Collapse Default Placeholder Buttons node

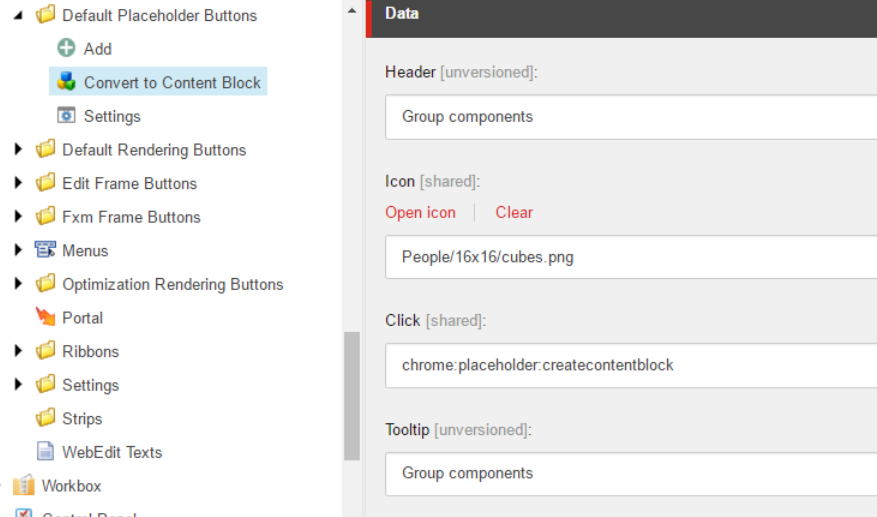click(x=18, y=16)
